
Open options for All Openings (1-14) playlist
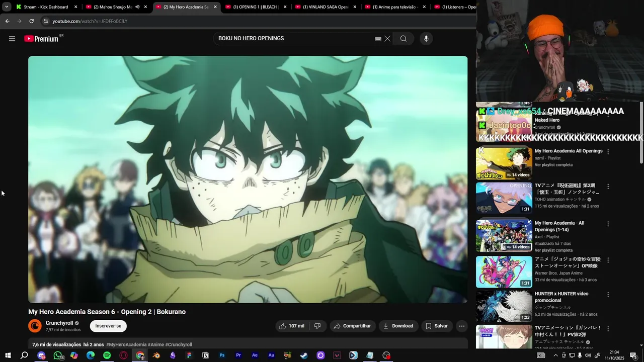[x=608, y=224]
